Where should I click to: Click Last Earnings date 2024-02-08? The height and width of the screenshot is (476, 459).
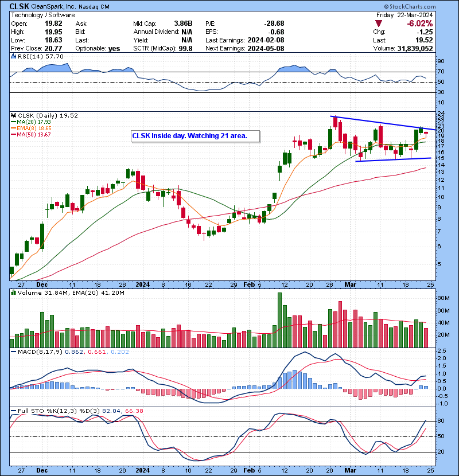click(x=266, y=40)
